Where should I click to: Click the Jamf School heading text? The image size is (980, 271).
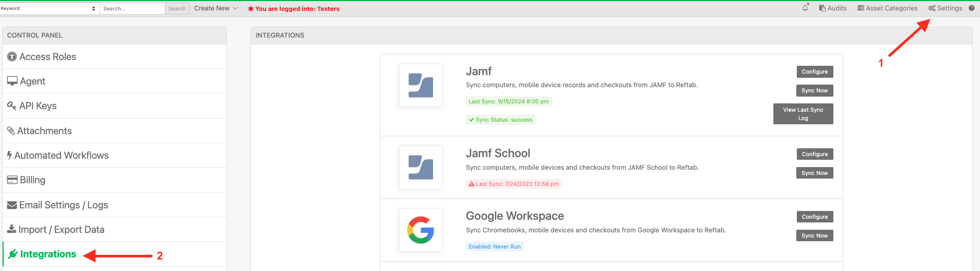[x=498, y=153]
